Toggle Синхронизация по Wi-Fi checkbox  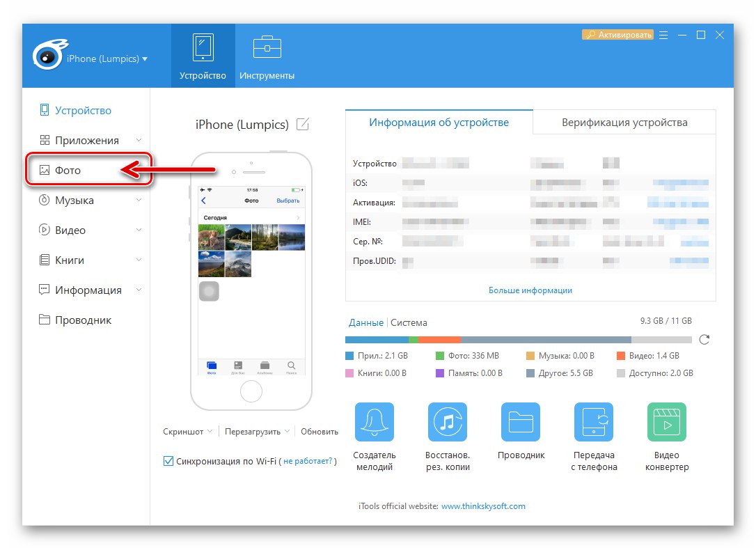click(x=168, y=461)
